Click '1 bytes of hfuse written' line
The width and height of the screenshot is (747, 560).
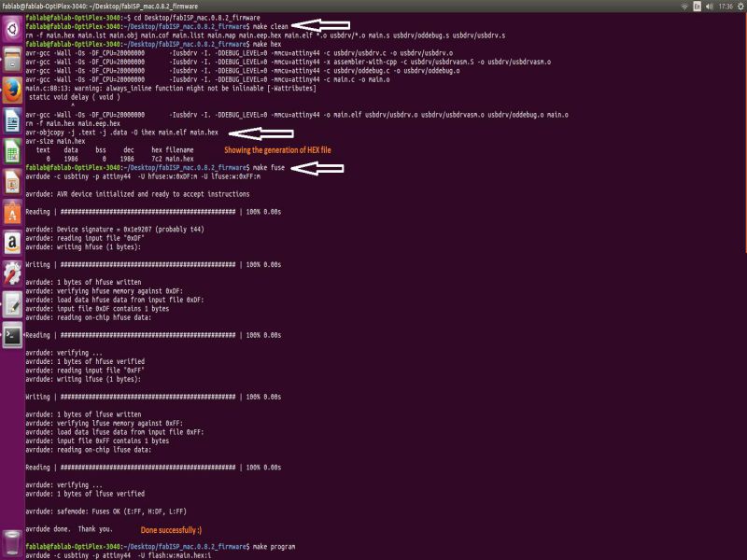pyautogui.click(x=83, y=283)
